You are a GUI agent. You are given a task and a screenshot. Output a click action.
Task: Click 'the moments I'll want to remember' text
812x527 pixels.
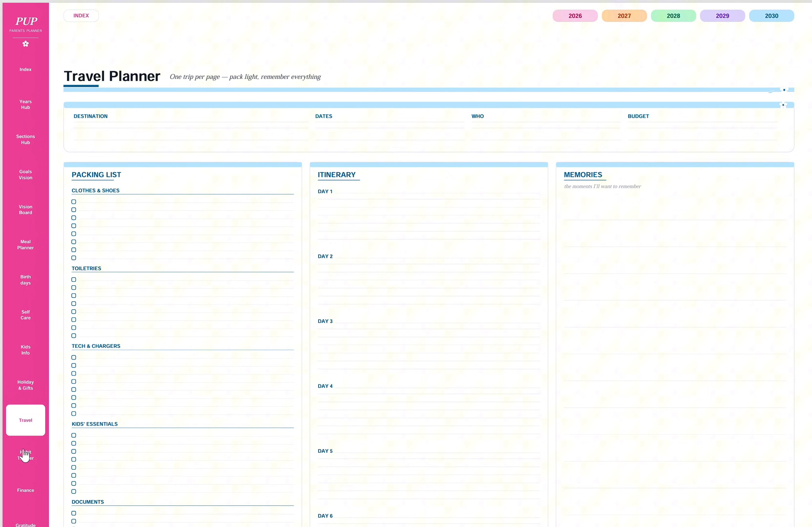pyautogui.click(x=602, y=187)
